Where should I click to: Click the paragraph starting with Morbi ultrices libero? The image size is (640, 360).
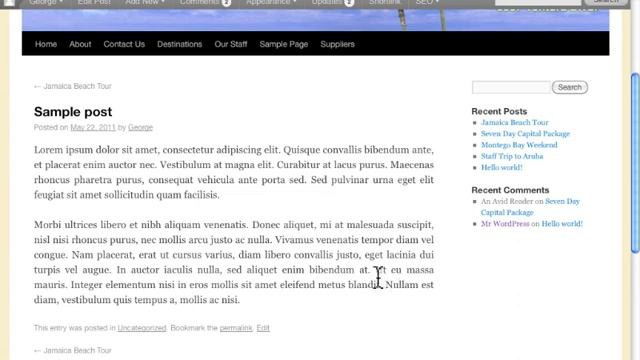(233, 262)
